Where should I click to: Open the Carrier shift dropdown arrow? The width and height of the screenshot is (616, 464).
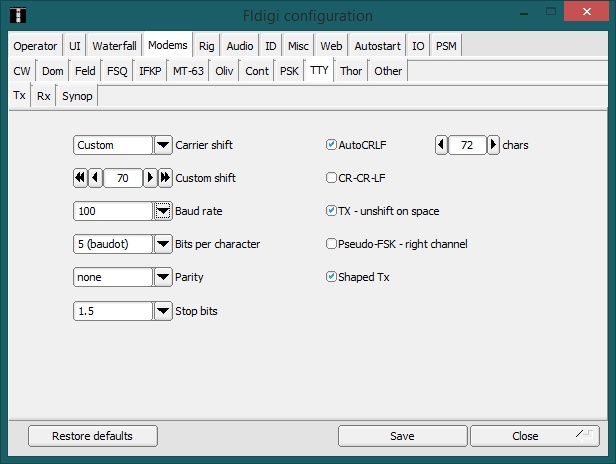click(163, 145)
